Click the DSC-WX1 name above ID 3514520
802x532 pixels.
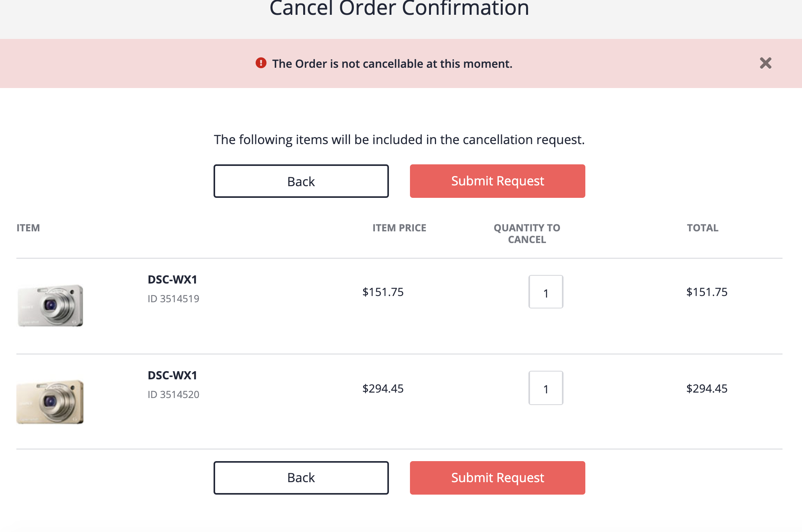(172, 375)
